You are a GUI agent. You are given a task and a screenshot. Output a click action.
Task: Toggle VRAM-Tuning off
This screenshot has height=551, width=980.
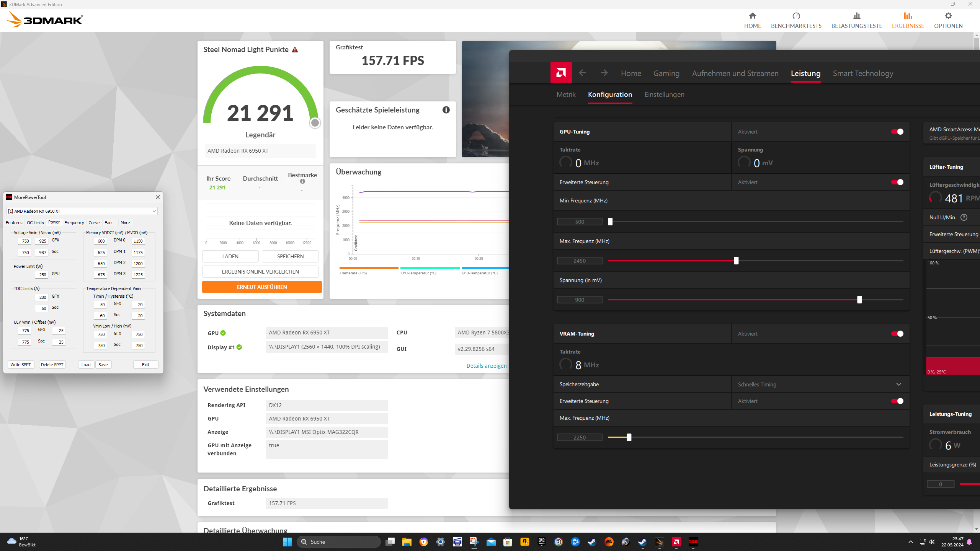897,334
